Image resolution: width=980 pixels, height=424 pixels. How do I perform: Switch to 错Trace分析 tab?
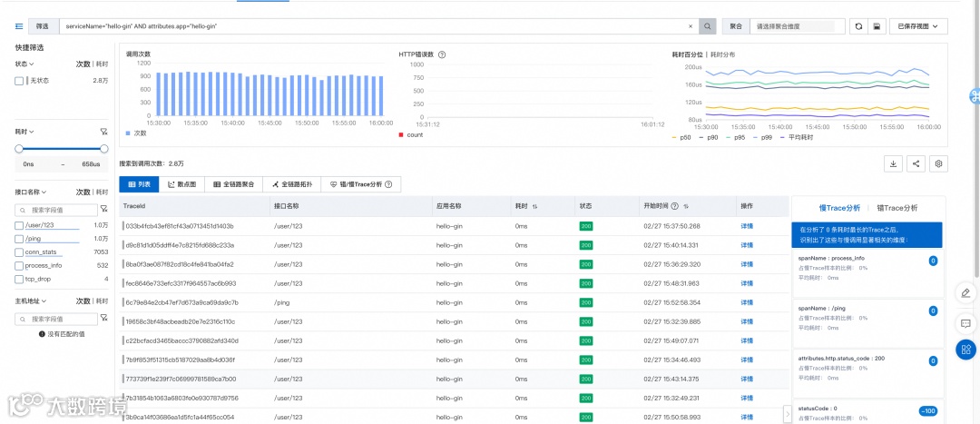897,208
